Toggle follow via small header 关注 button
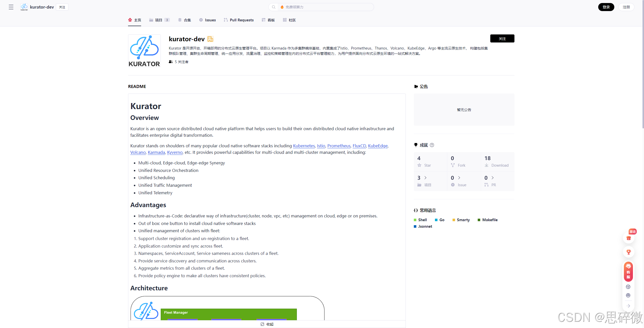 [x=62, y=7]
